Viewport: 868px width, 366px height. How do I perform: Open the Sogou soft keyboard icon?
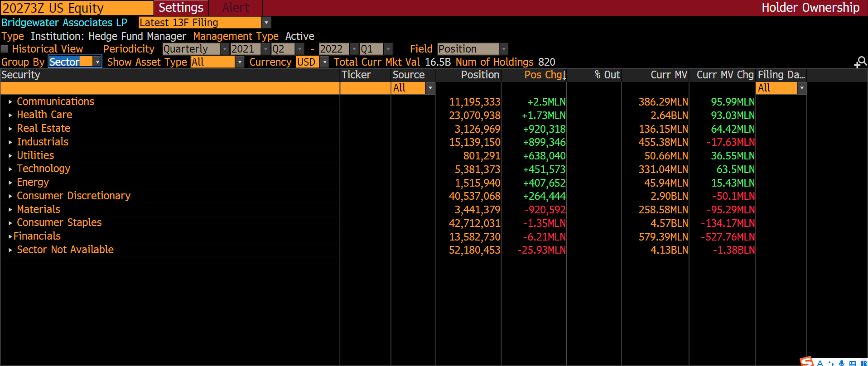pyautogui.click(x=853, y=363)
